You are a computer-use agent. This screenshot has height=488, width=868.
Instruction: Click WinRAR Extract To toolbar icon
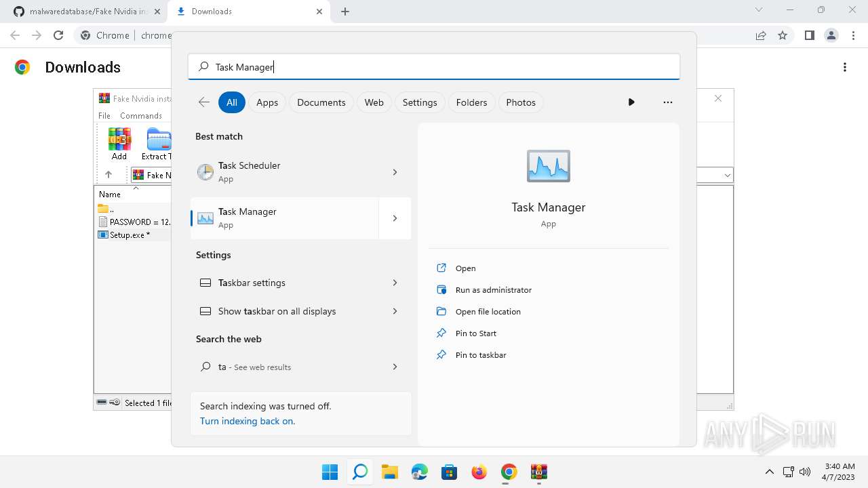tap(159, 144)
